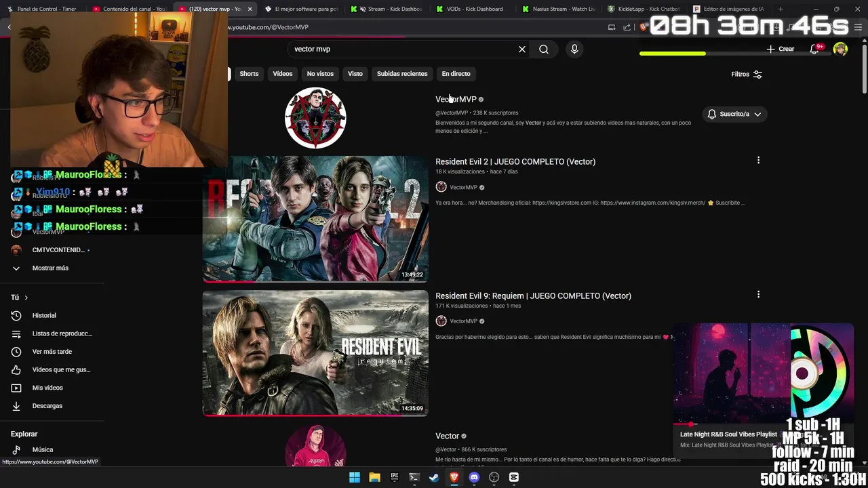868x488 pixels.
Task: Select the Visto filter chip
Action: pos(355,74)
